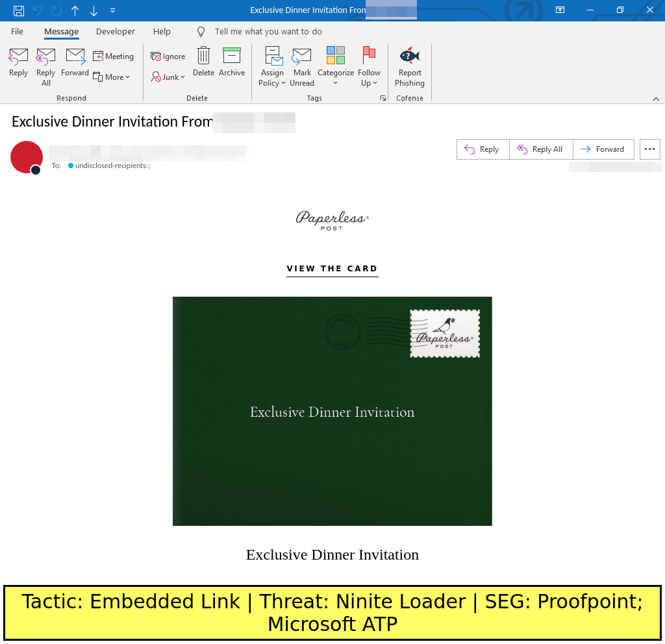665x644 pixels.
Task: Open the Junk options dropdown
Action: click(168, 77)
